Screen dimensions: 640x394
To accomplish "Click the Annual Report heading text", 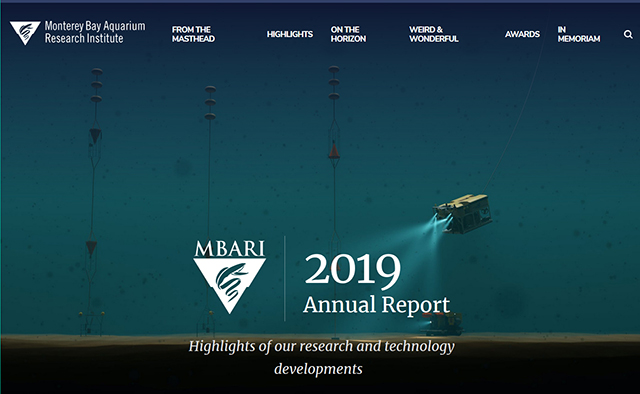I will point(376,305).
